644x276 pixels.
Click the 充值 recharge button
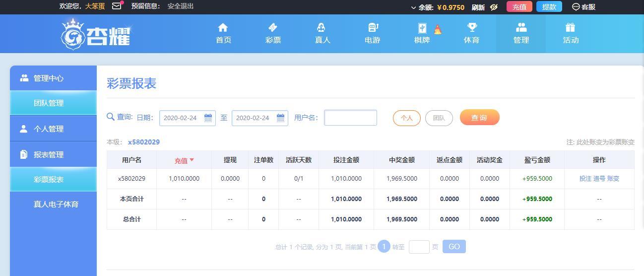519,7
